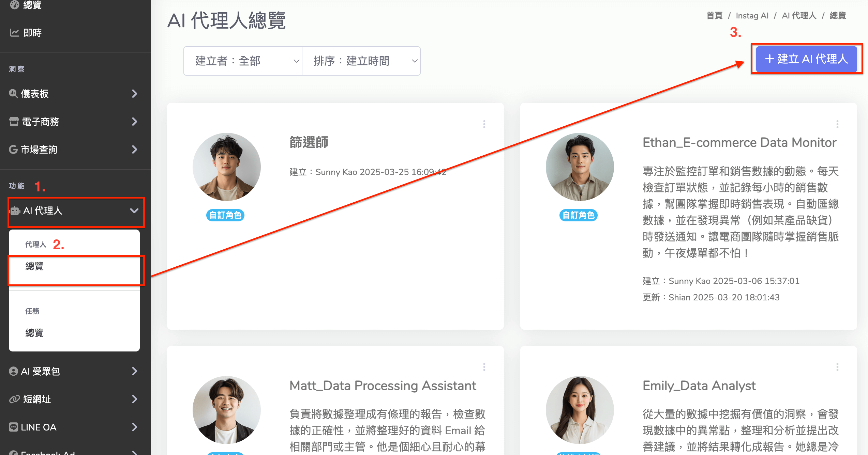
Task: Open three-dot menu on Ethan_E-commerce Data Monitor card
Action: click(x=837, y=124)
